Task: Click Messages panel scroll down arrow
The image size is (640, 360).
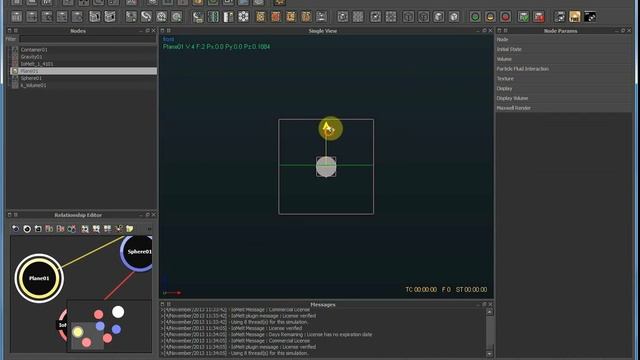Action: (x=490, y=353)
